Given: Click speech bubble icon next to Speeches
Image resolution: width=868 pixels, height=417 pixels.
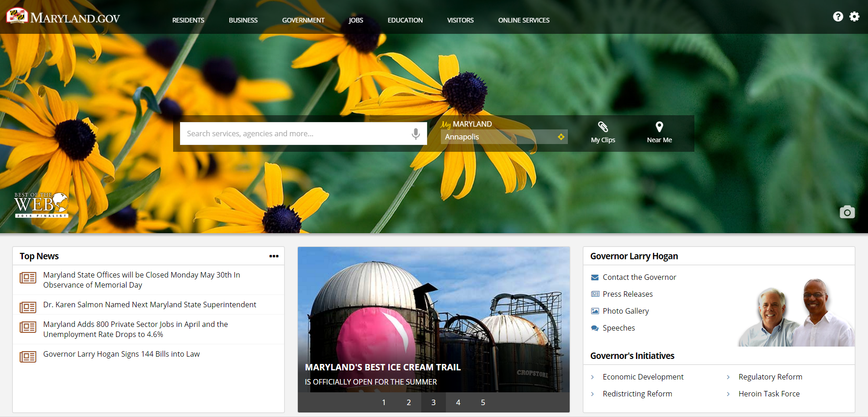Looking at the screenshot, I should 595,328.
